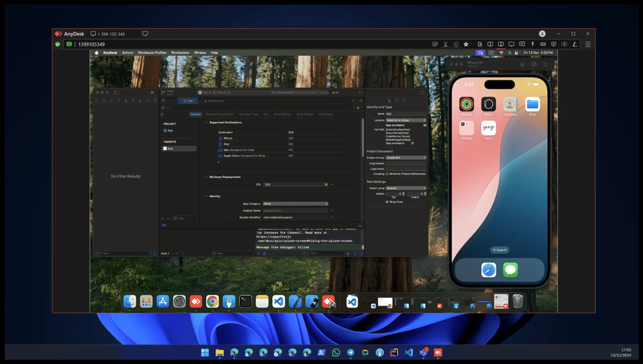Viewport: 643px width, 364px height.
Task: Open Project Format Xcode 8.0 dropdown
Action: [406, 158]
